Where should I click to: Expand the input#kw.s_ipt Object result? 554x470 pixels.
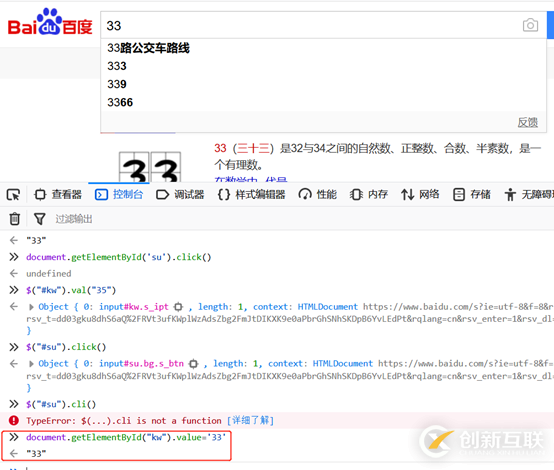coord(31,307)
